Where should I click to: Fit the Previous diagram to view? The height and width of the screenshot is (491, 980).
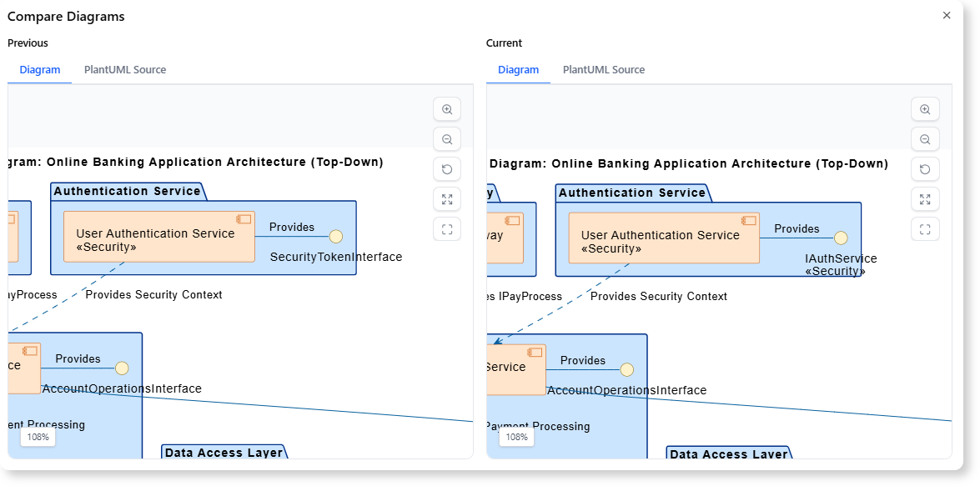click(447, 199)
